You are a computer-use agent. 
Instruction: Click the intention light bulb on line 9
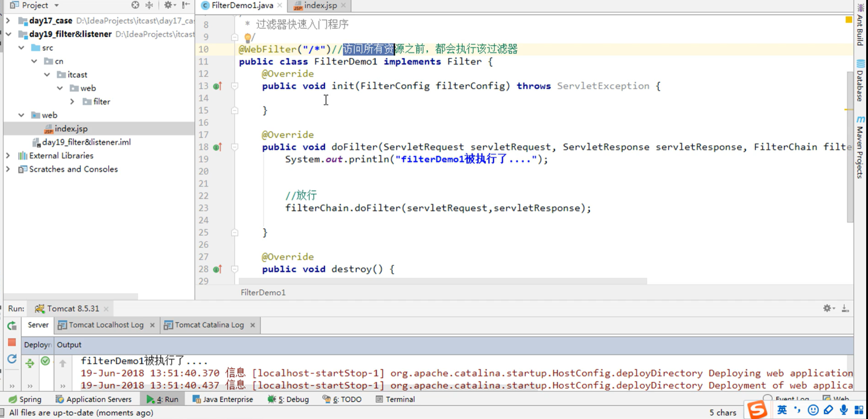tap(248, 37)
